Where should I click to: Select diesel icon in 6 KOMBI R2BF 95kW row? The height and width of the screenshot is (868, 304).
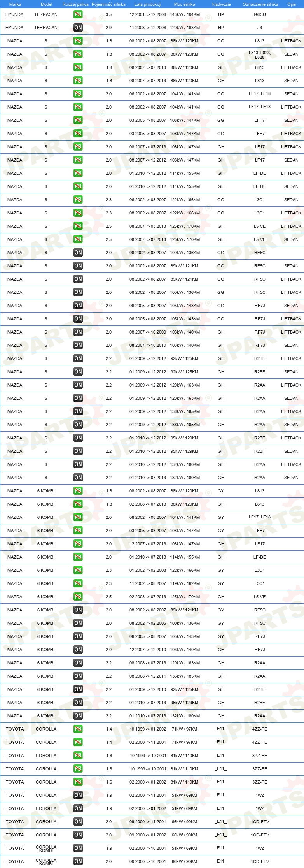[78, 703]
